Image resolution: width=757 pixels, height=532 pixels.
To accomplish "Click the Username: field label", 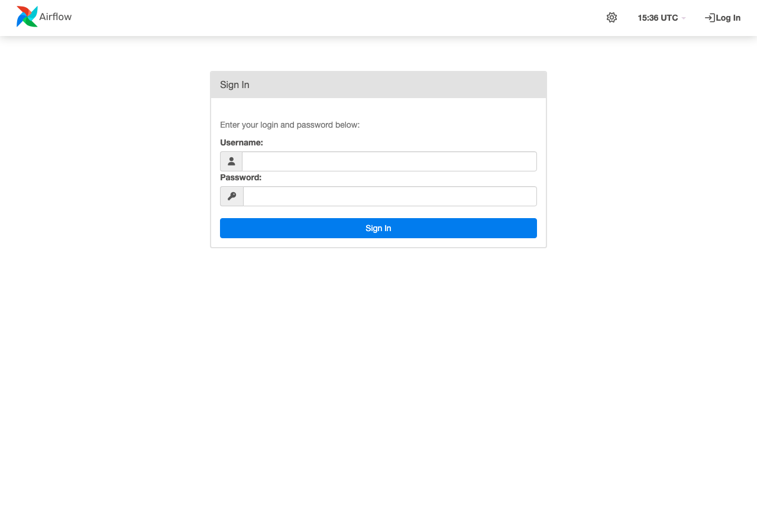I will pos(241,142).
